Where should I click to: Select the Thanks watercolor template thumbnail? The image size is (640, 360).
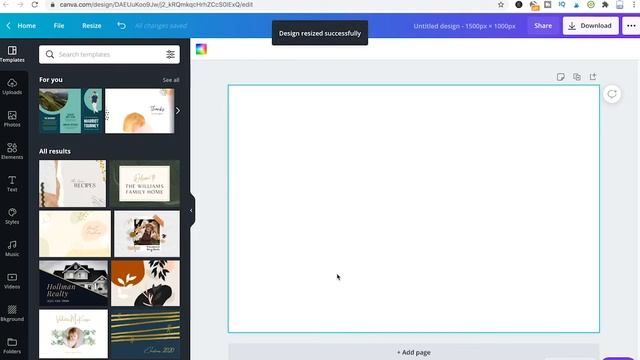click(x=140, y=111)
